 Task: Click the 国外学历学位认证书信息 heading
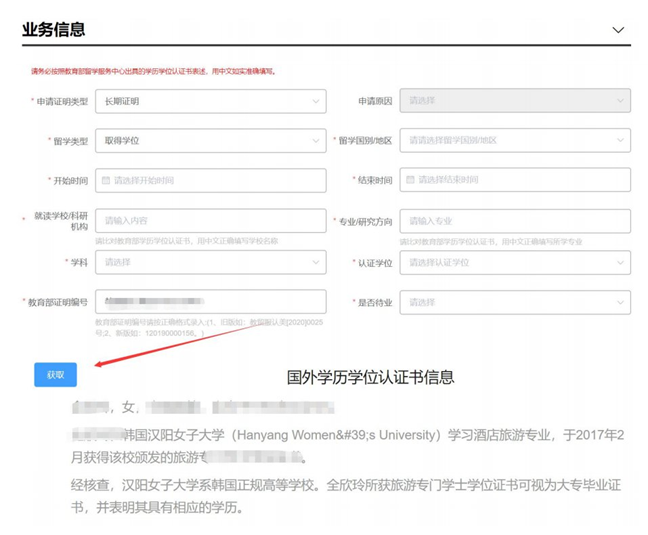(371, 377)
